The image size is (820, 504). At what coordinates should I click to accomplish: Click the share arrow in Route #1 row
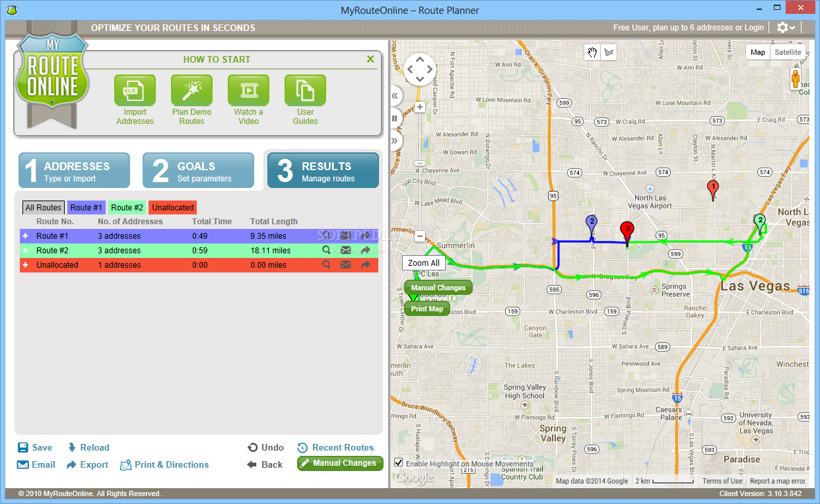click(366, 236)
